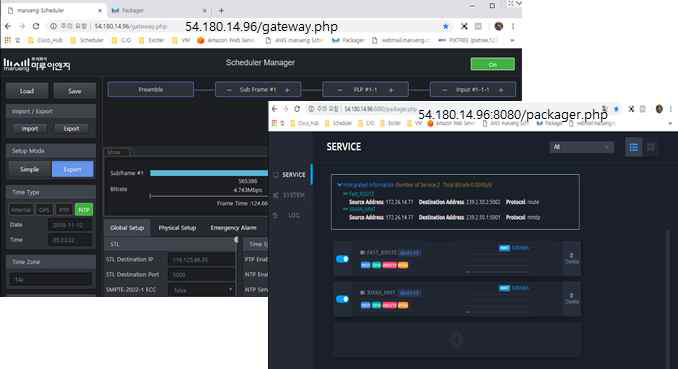Image resolution: width=678 pixels, height=369 pixels.
Task: Click the STL Destination Port field
Action: pos(202,275)
